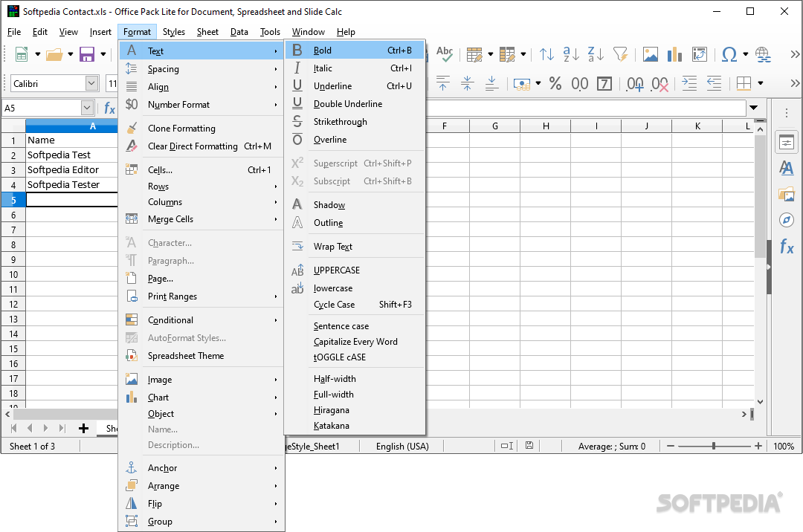Viewport: 803px width, 532px height.
Task: Select Sentence case option
Action: (x=355, y=326)
